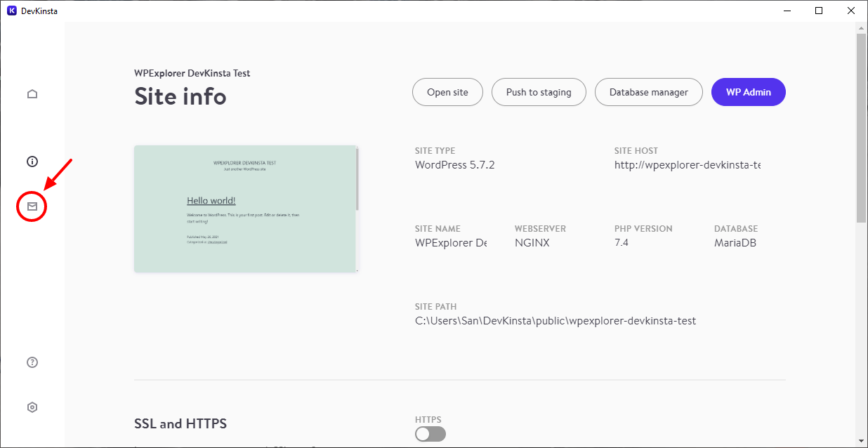Image resolution: width=868 pixels, height=448 pixels.
Task: Click the Open site button
Action: coord(447,92)
